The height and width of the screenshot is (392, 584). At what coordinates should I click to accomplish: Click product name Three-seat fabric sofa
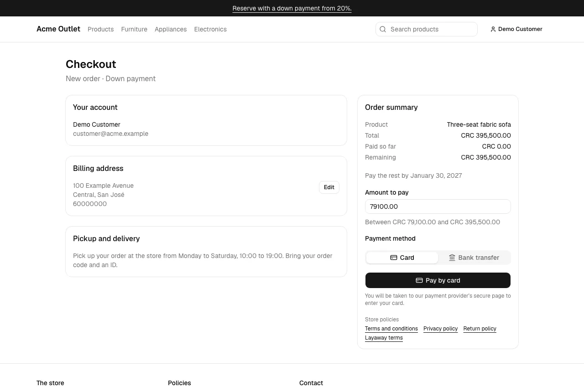tap(479, 124)
